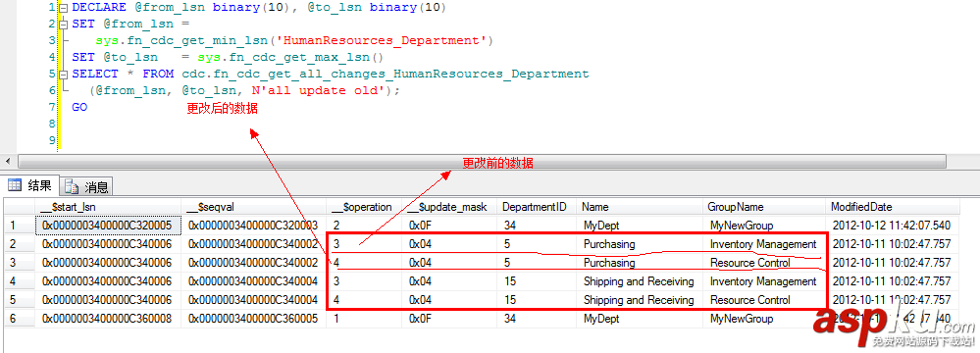Select result row number 5 header
This screenshot has height=353, width=980.
click(20, 300)
